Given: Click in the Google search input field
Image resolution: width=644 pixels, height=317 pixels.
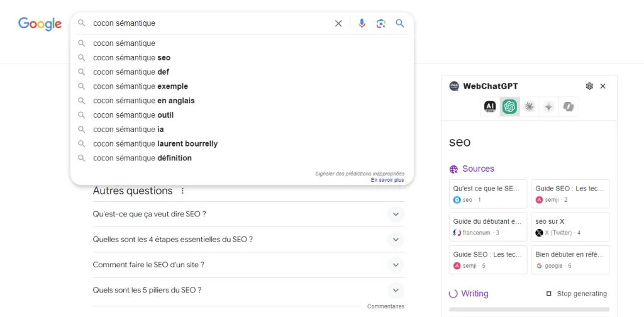Looking at the screenshot, I should (x=210, y=23).
